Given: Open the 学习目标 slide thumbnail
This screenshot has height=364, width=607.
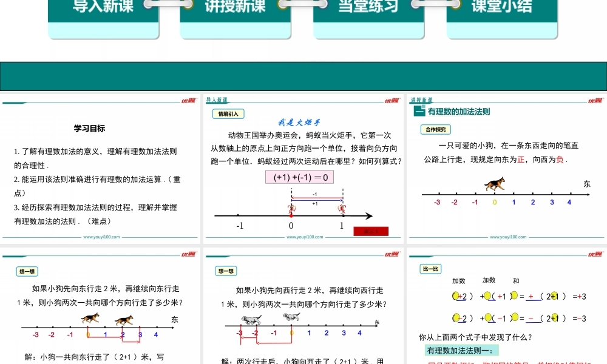Looking at the screenshot, I should (x=100, y=170).
